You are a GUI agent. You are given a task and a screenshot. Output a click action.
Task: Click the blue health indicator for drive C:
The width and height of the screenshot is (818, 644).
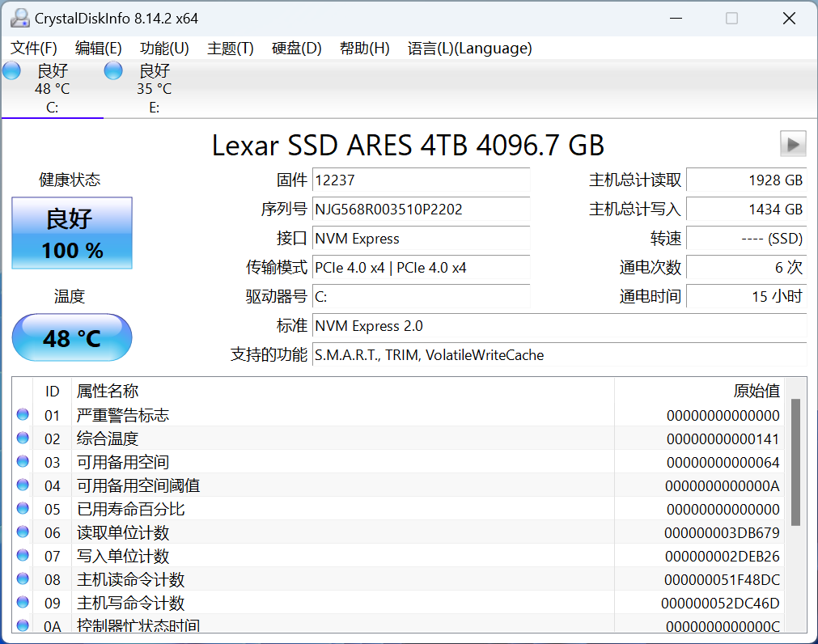click(11, 70)
